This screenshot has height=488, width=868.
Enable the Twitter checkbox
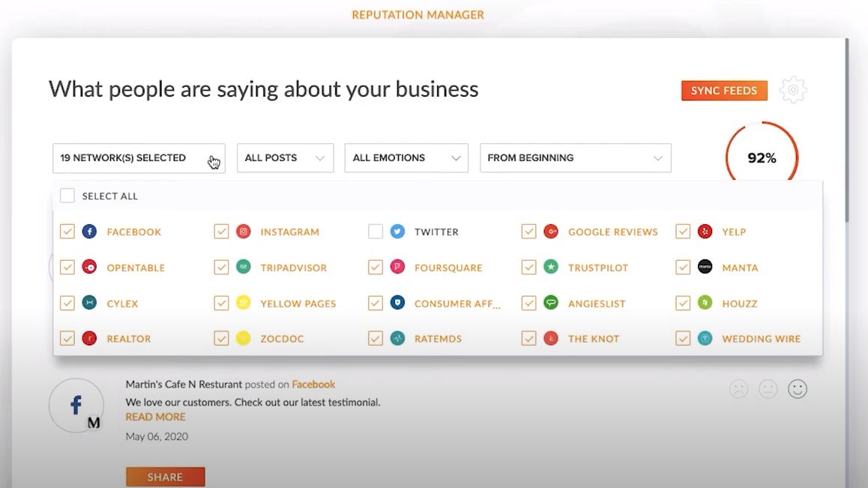click(376, 232)
